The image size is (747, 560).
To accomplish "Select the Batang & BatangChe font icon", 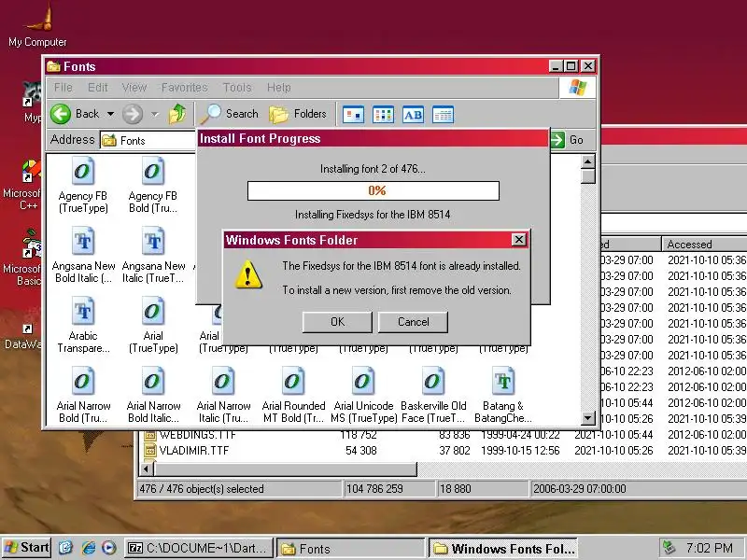I will (503, 396).
